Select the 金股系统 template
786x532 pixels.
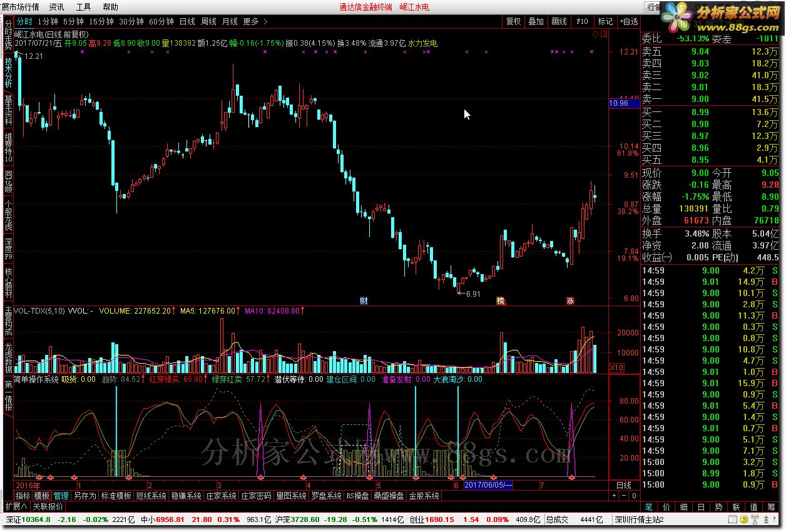[x=424, y=496]
